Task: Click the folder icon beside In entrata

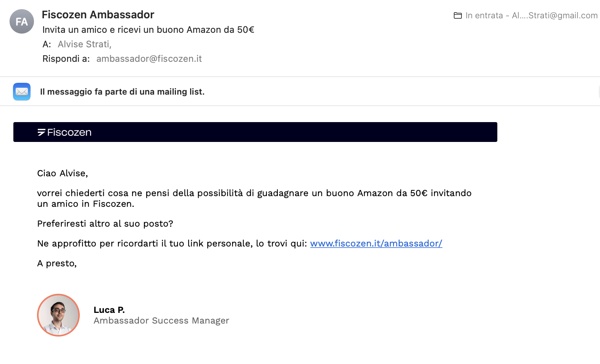Action: coord(458,16)
